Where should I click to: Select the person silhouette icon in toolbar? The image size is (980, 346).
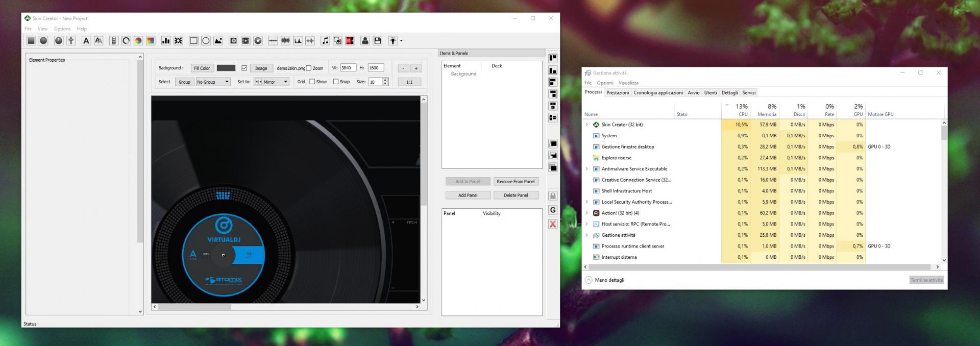(x=365, y=41)
